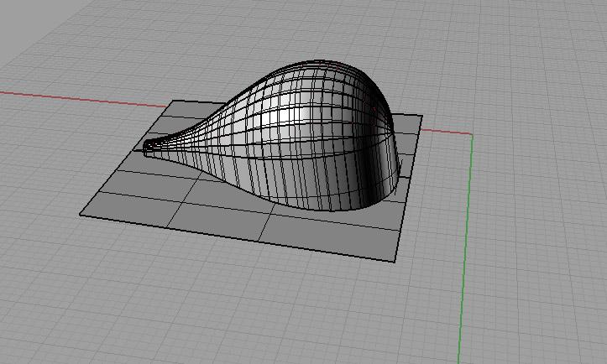Click the base plane's right corner
Viewport: 607px width, 364px height.
[x=421, y=117]
